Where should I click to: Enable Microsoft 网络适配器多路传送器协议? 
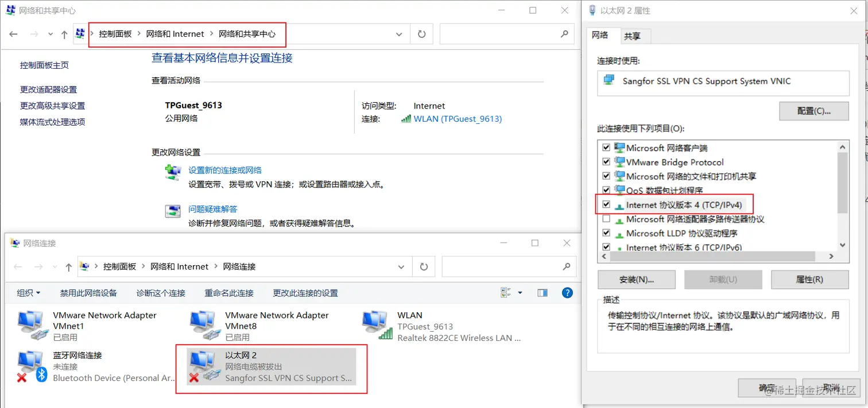click(x=606, y=219)
